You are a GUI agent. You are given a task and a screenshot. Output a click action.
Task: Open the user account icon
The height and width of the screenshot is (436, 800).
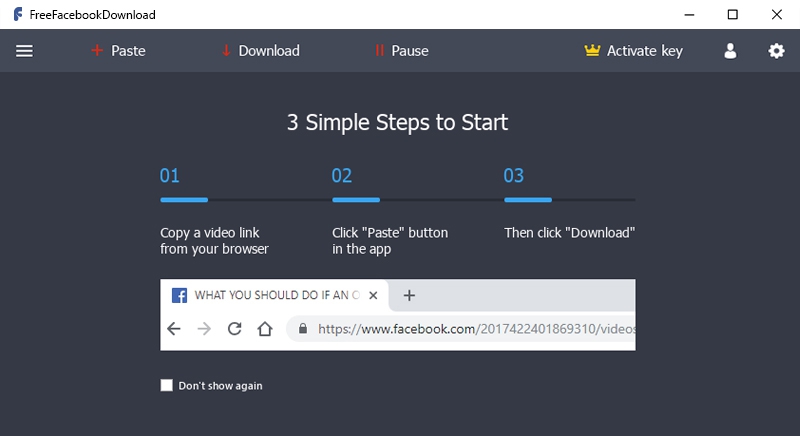click(x=730, y=51)
